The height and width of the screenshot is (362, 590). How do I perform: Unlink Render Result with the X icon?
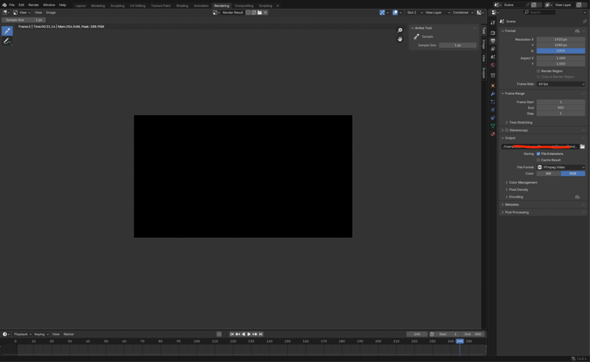click(266, 12)
